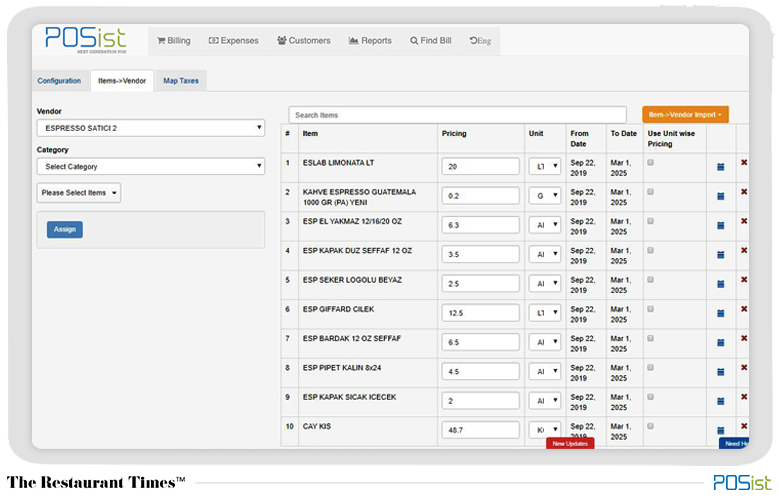
Task: Change unit dropdown for ESP GIFFARD CILEK
Action: coord(545,313)
